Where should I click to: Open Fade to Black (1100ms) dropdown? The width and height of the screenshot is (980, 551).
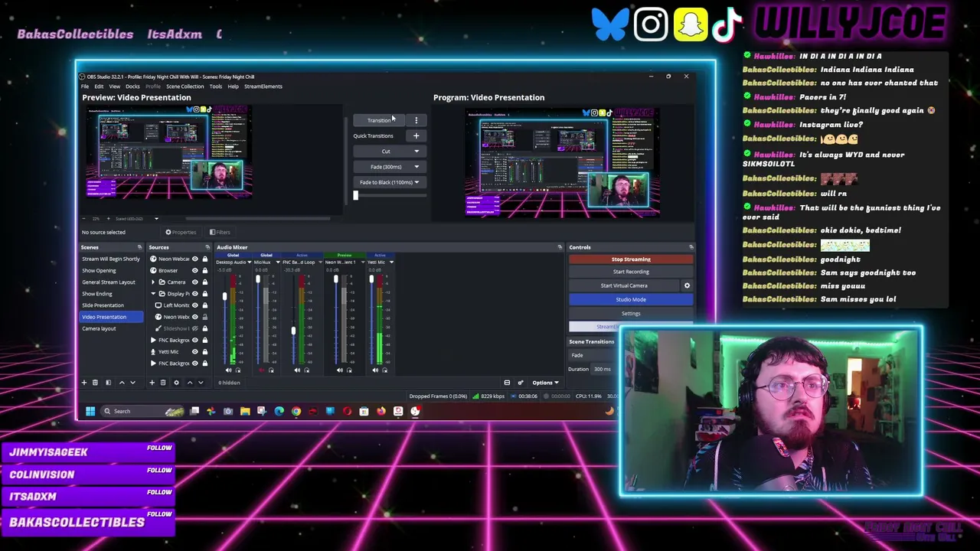pos(416,182)
